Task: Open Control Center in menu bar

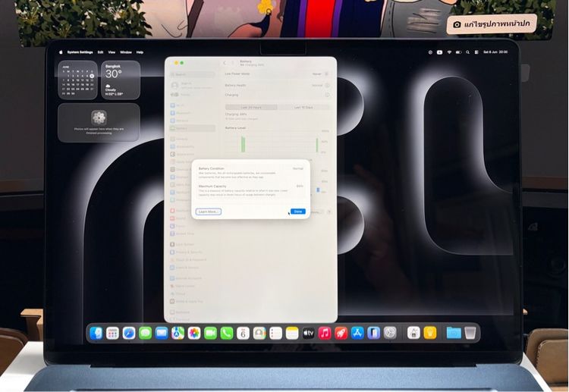Action: [476, 52]
